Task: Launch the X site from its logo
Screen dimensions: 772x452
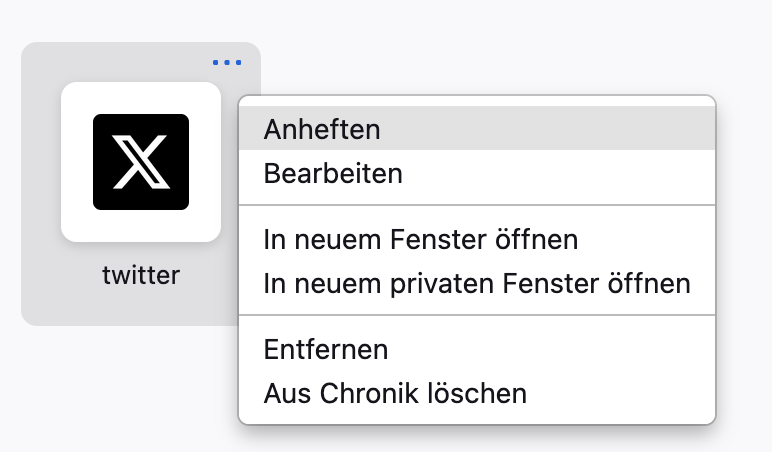Action: (141, 162)
